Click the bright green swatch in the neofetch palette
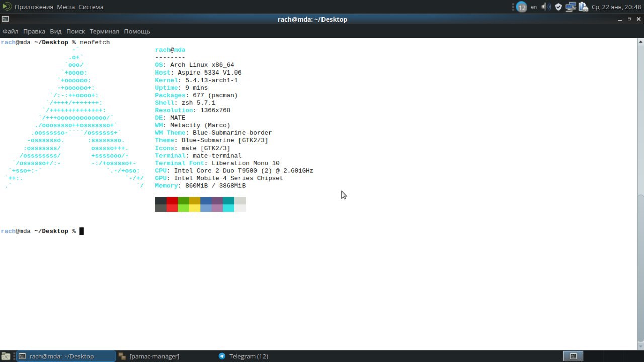 tap(183, 208)
